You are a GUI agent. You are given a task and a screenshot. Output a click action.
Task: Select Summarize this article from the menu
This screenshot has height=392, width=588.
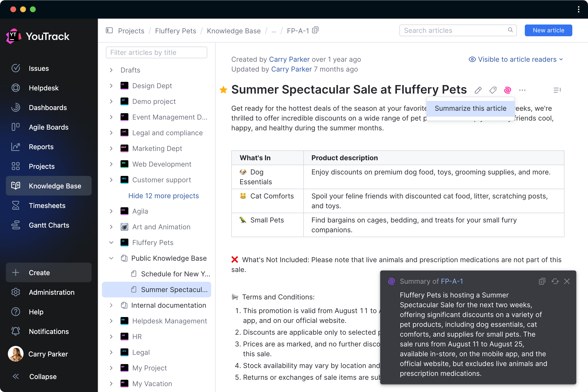pyautogui.click(x=470, y=108)
